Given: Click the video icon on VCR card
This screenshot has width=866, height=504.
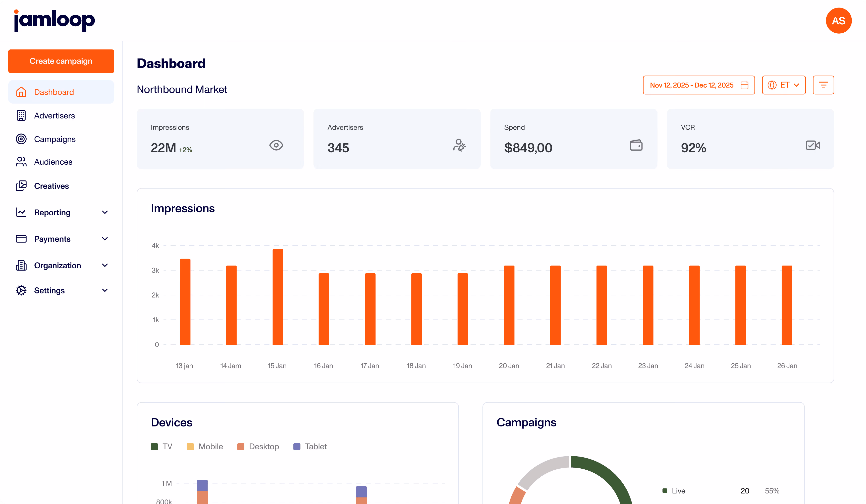Looking at the screenshot, I should point(813,145).
